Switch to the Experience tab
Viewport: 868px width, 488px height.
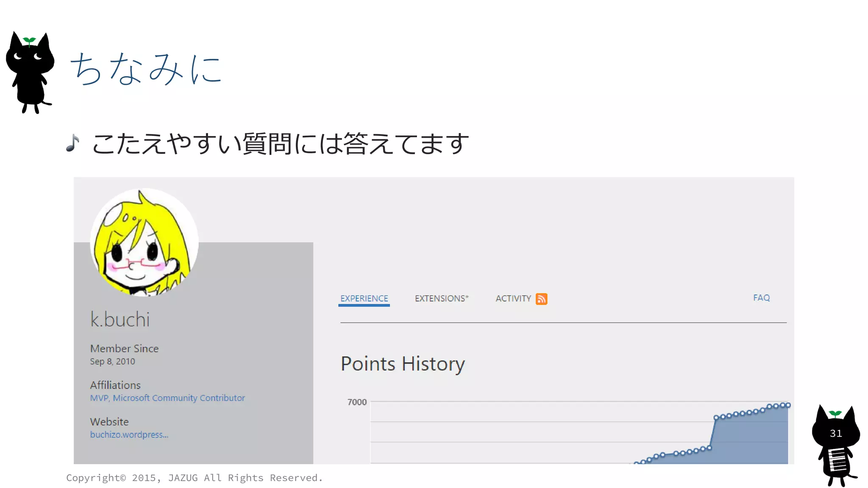click(364, 298)
